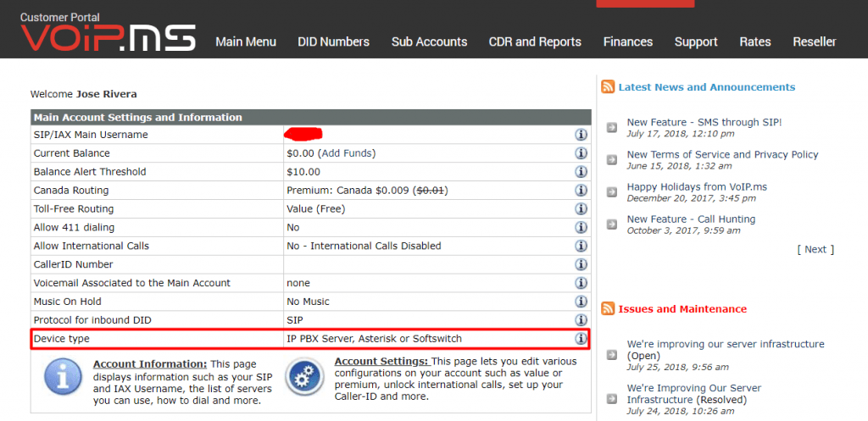Click the July 17, 2018, 12:10 pm date
Screen dimensions: 868x421
(x=681, y=134)
